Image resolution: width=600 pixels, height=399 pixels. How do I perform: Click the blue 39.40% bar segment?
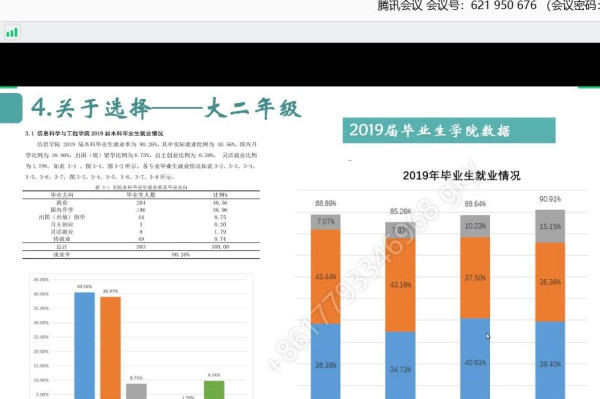pyautogui.click(x=550, y=360)
